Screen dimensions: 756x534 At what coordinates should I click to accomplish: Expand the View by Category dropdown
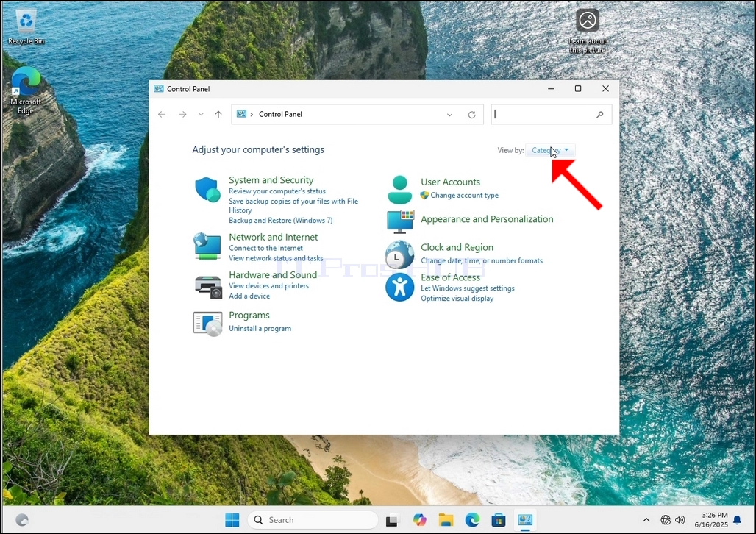click(550, 151)
